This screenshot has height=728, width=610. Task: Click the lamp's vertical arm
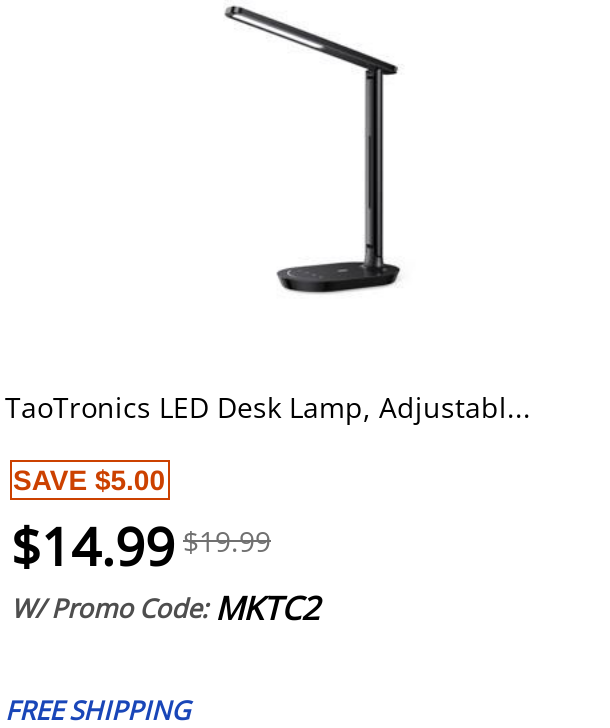[374, 167]
